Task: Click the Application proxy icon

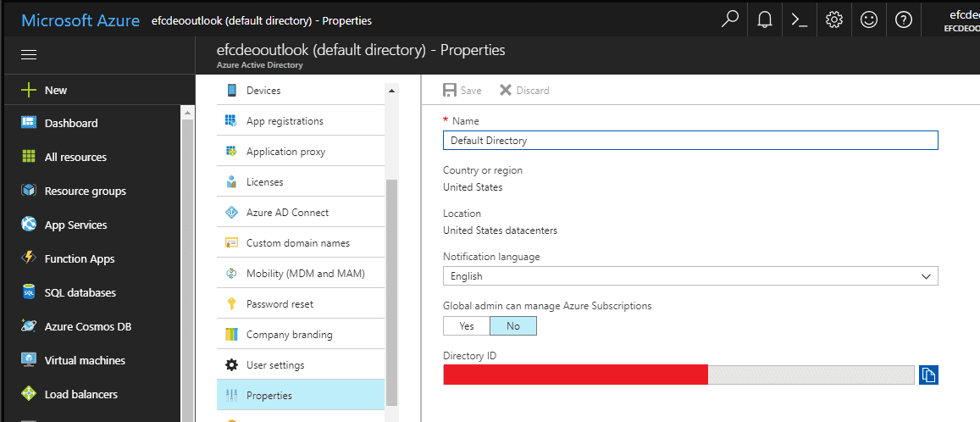Action: click(231, 152)
